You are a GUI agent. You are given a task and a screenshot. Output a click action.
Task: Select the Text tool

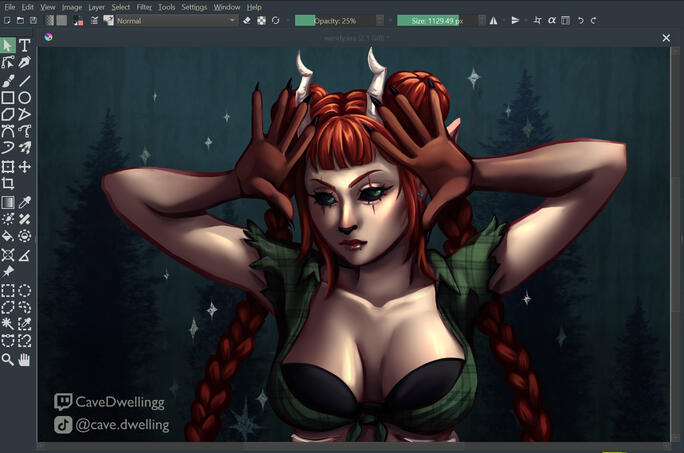pyautogui.click(x=24, y=45)
